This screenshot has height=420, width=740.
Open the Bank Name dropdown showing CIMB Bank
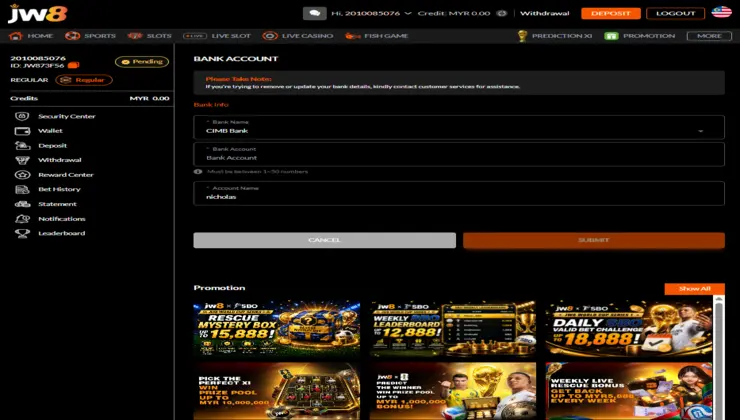[459, 127]
